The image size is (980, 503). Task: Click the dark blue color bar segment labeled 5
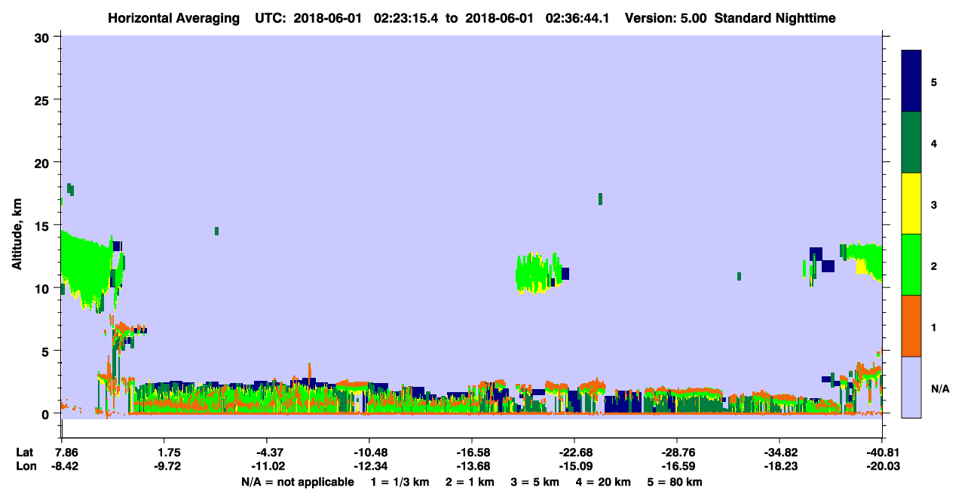point(911,81)
